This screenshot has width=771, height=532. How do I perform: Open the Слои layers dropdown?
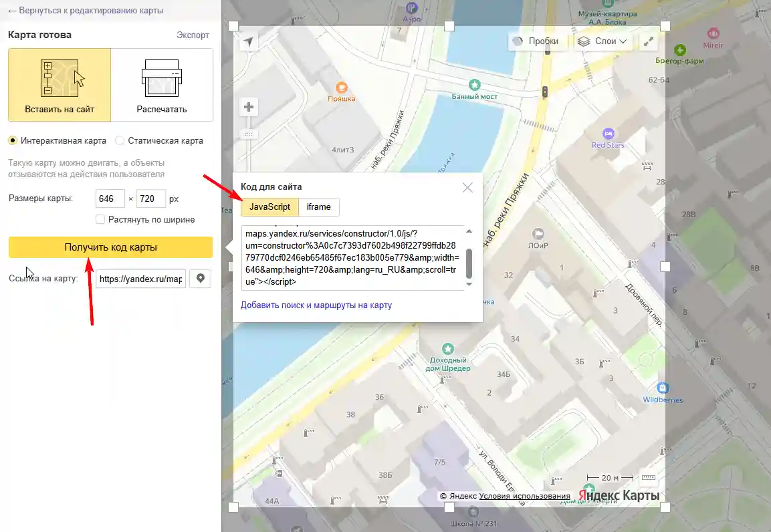click(x=603, y=41)
